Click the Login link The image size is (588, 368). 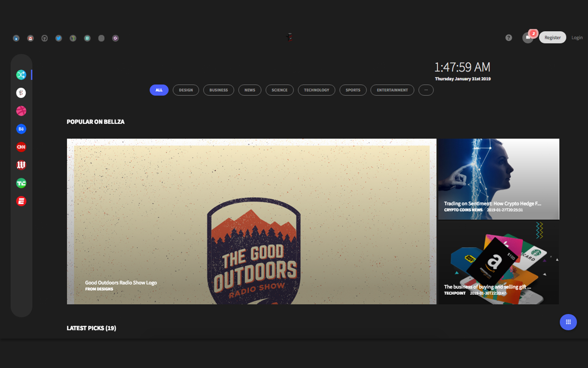(577, 38)
